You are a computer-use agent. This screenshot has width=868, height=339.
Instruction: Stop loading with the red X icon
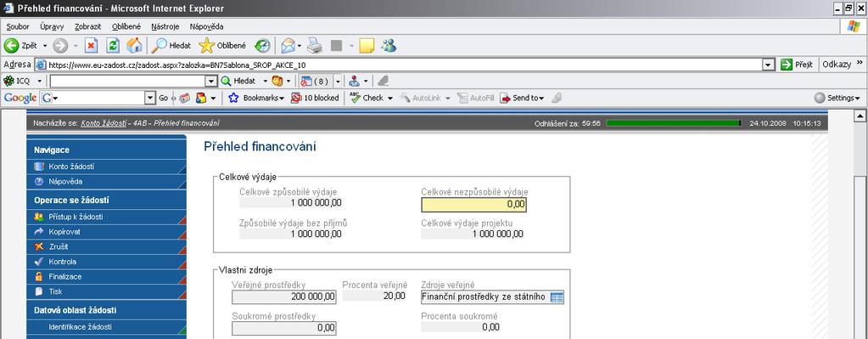92,45
